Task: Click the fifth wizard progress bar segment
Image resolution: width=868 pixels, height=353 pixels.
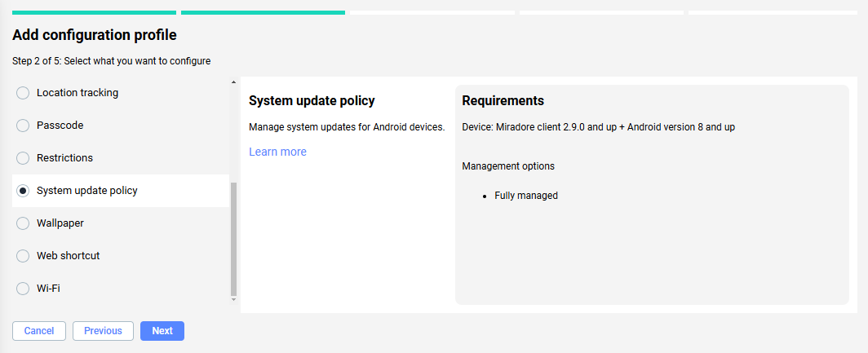Action: click(x=772, y=12)
